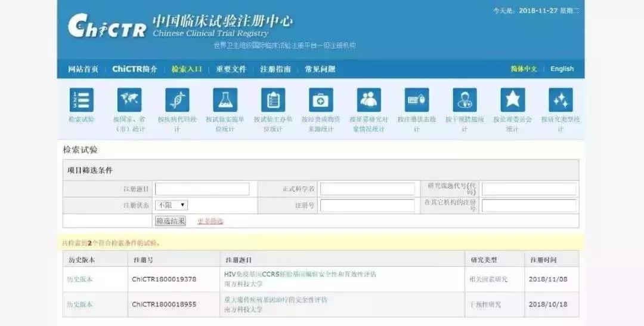This screenshot has width=644, height=326.
Task: Click the date 2018/11/08
Action: tap(548, 279)
